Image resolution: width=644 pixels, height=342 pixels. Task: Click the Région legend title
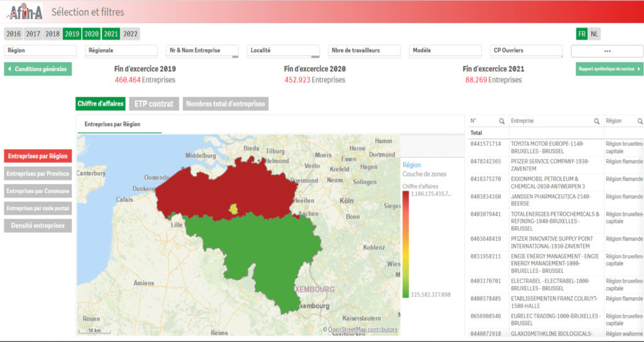(411, 165)
